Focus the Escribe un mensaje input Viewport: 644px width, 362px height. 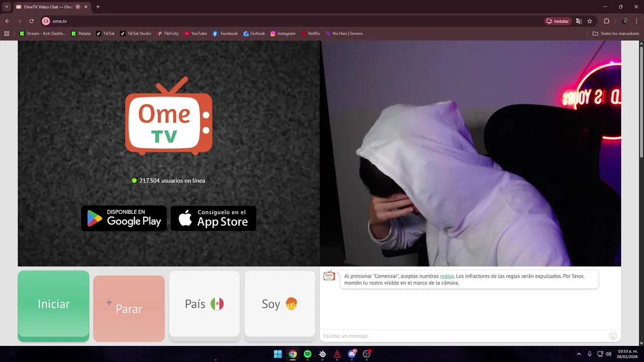[x=463, y=336]
